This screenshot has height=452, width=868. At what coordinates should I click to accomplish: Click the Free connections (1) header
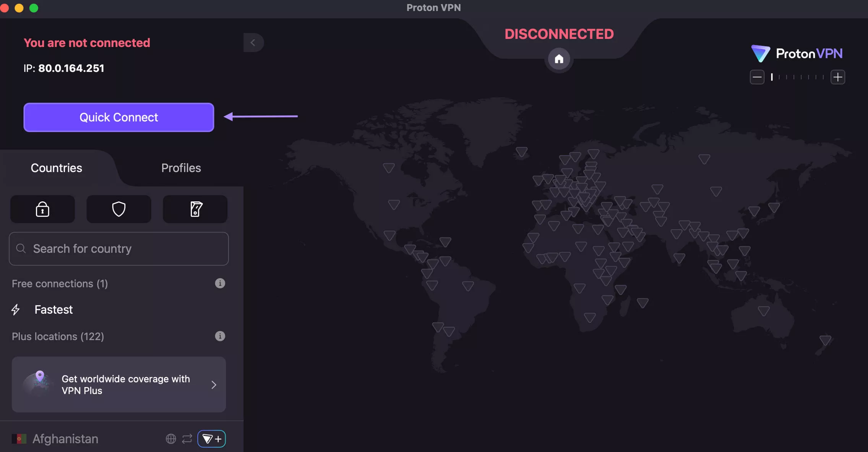pyautogui.click(x=60, y=284)
